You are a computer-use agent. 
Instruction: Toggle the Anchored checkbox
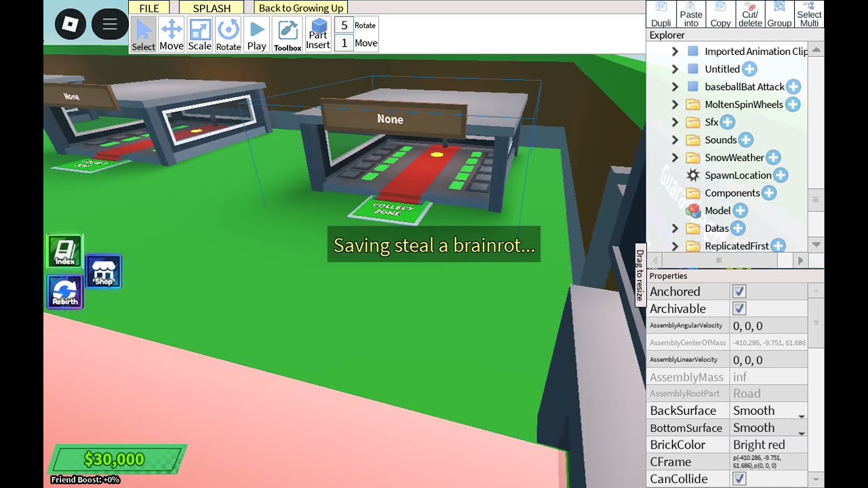tap(739, 291)
